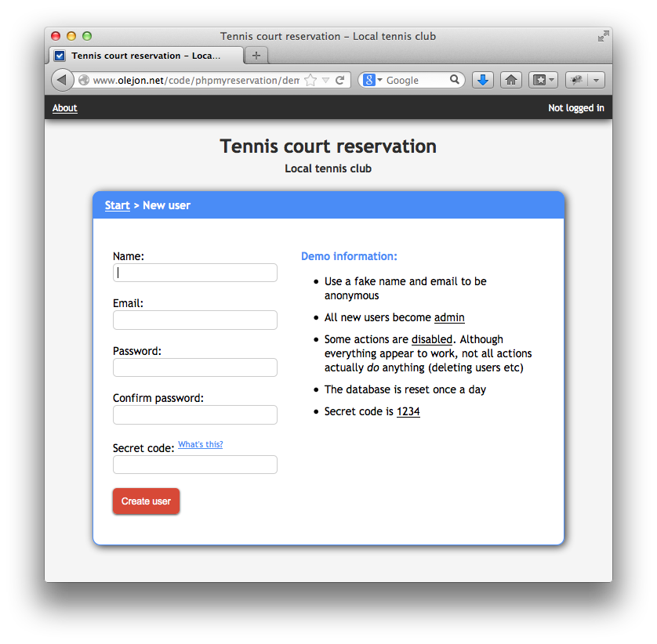Focus the Email input field

(x=195, y=320)
